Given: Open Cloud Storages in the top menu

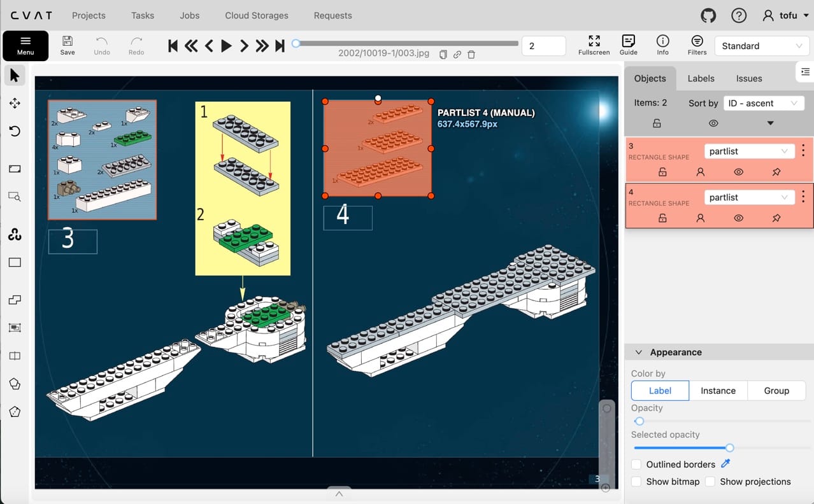Looking at the screenshot, I should (256, 15).
